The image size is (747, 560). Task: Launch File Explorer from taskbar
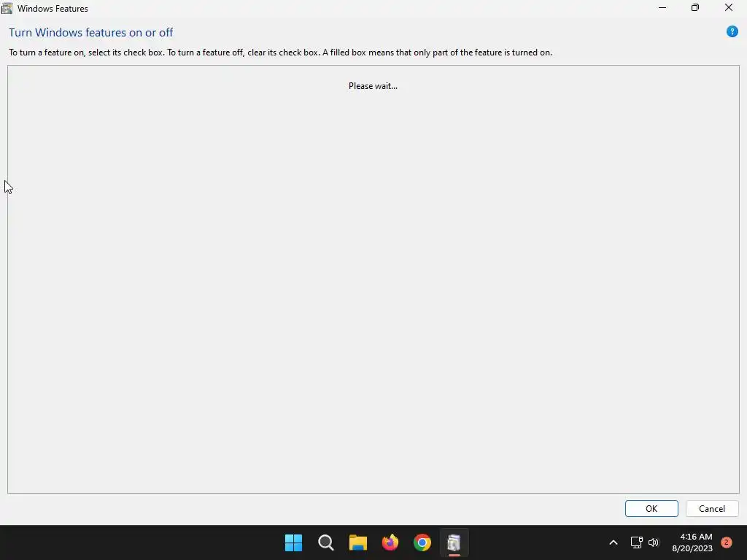pos(357,542)
